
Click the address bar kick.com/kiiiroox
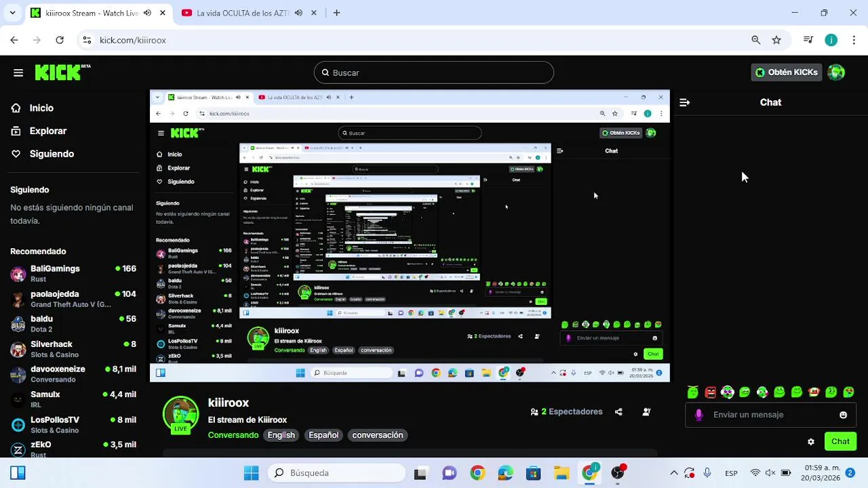(x=133, y=40)
